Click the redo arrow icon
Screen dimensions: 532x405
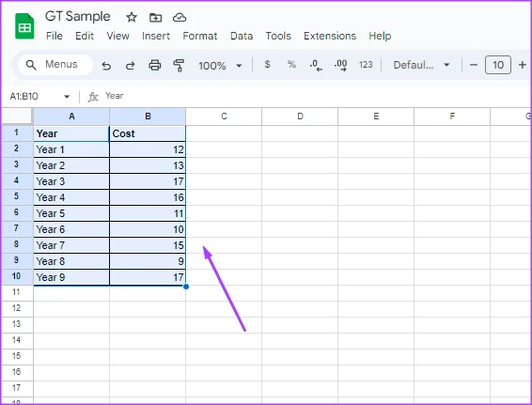pos(131,65)
